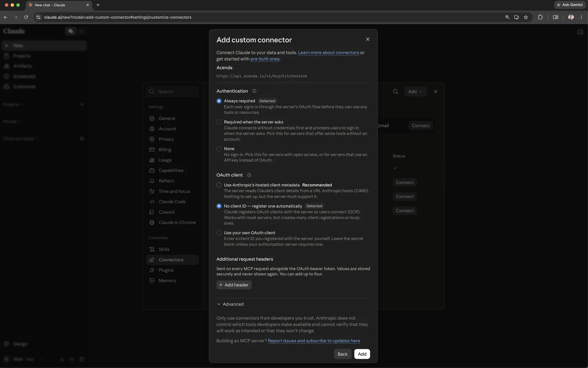Click the Recommended label beside hosted client metadata
The image size is (588, 368).
click(x=317, y=185)
